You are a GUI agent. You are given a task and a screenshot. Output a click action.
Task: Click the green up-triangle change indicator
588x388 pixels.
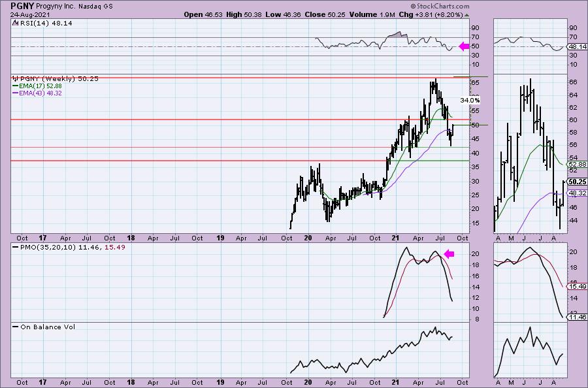(x=466, y=15)
